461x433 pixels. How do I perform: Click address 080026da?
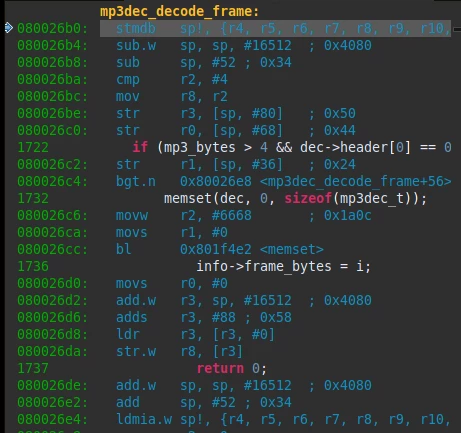pos(52,352)
